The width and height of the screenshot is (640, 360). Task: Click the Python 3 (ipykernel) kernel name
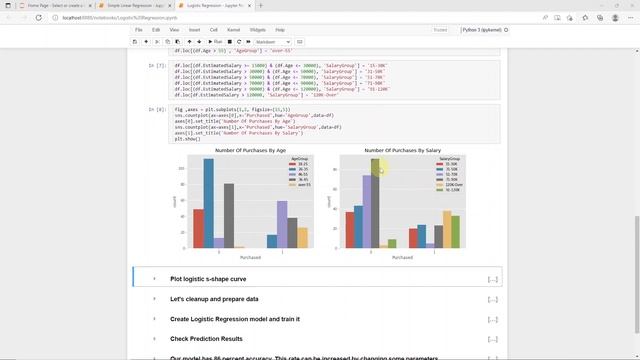point(482,30)
